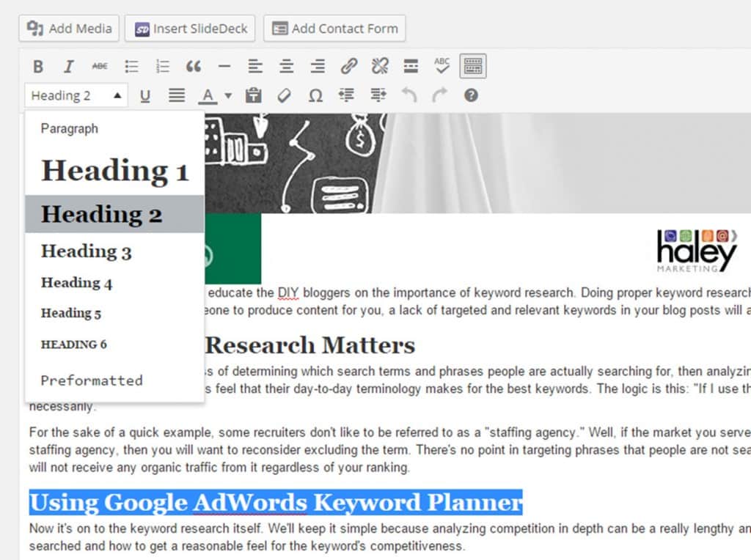Viewport: 751px width, 560px height.
Task: Click the highlighted 'Using Google AdWords Keyword Planner' heading
Action: coord(276,502)
